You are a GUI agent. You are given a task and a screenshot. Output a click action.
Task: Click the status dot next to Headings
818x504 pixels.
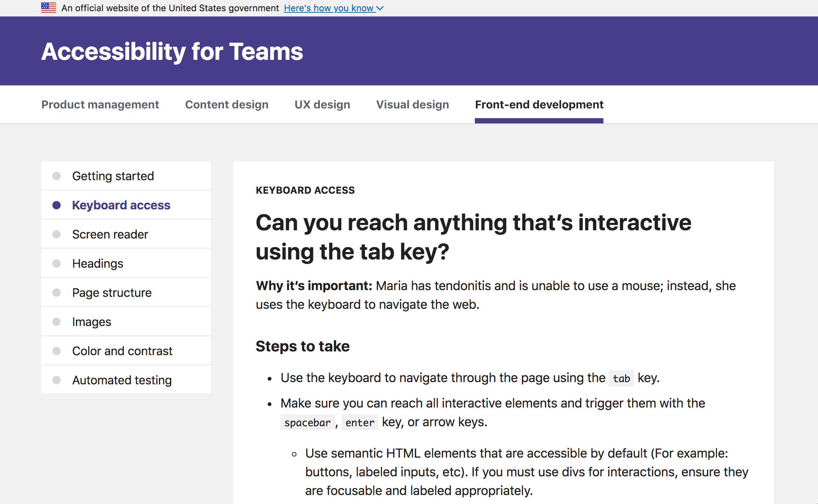(57, 263)
